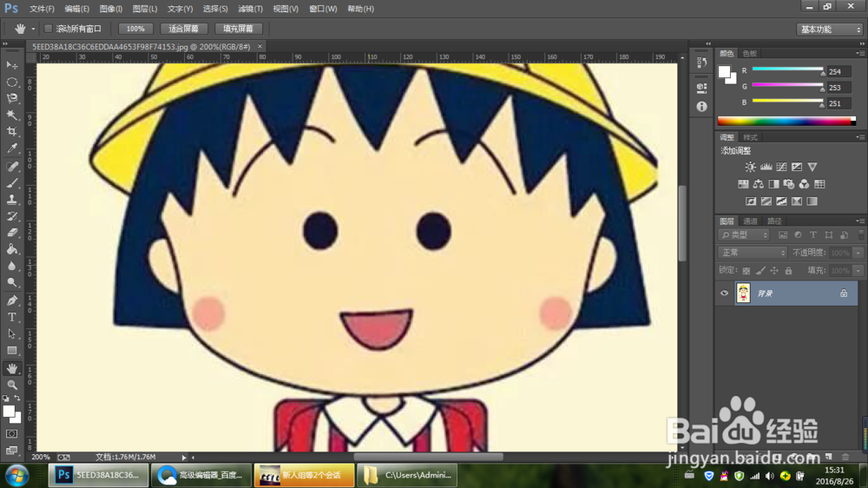Select the Move tool

[11, 65]
